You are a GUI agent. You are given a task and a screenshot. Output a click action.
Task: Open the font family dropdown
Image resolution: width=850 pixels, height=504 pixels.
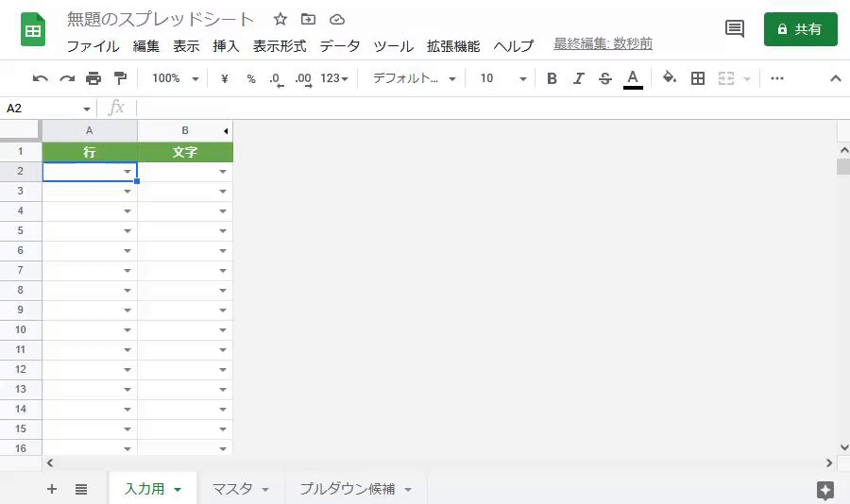414,78
